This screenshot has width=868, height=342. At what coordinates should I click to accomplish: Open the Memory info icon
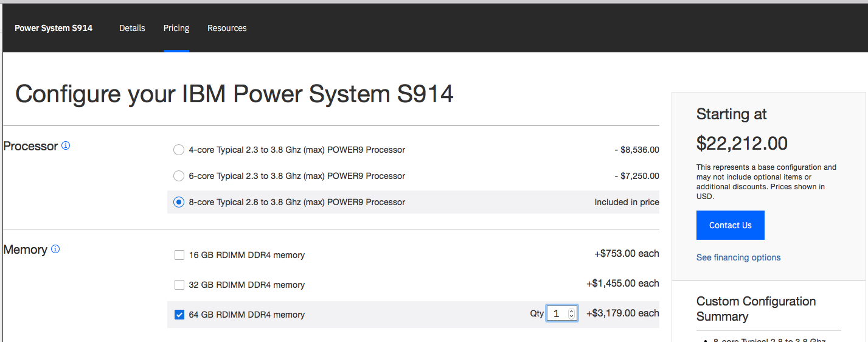55,249
